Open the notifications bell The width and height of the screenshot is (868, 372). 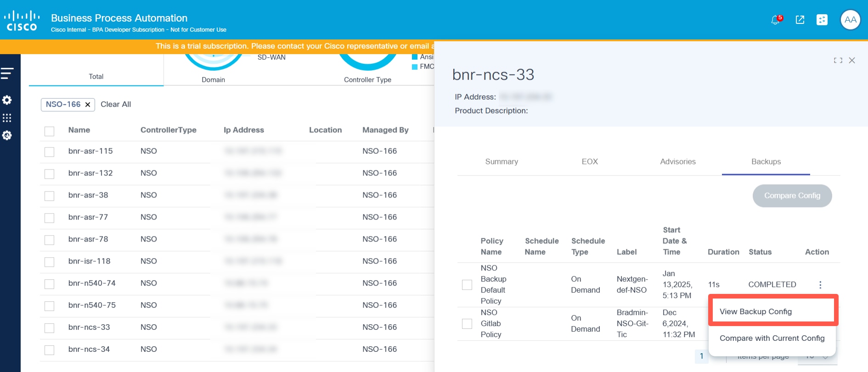click(776, 20)
